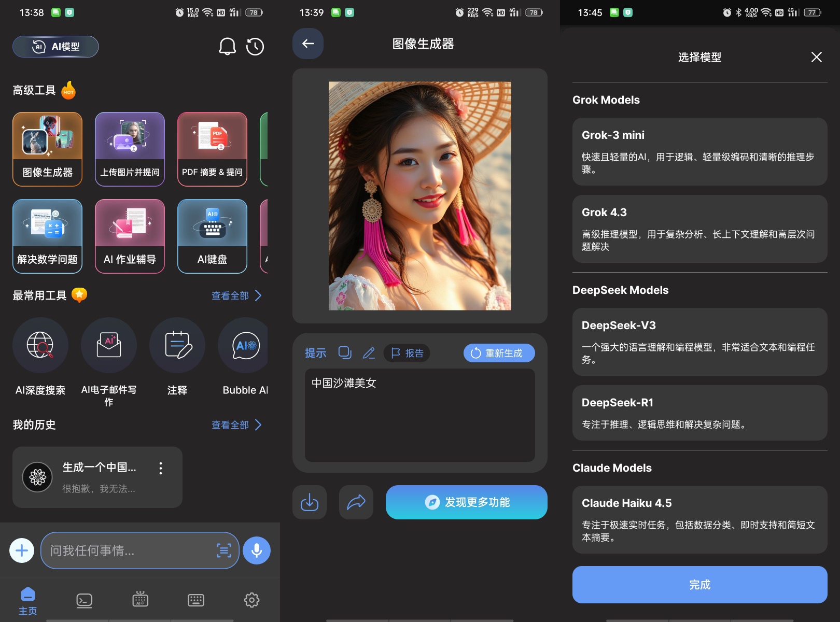Click the 提示 label

pos(316,353)
